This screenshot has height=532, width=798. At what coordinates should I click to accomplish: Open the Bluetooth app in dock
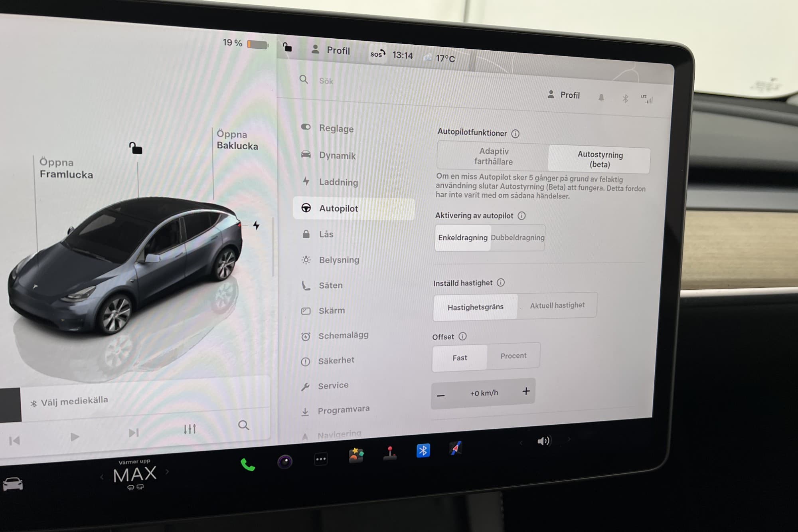tap(423, 451)
